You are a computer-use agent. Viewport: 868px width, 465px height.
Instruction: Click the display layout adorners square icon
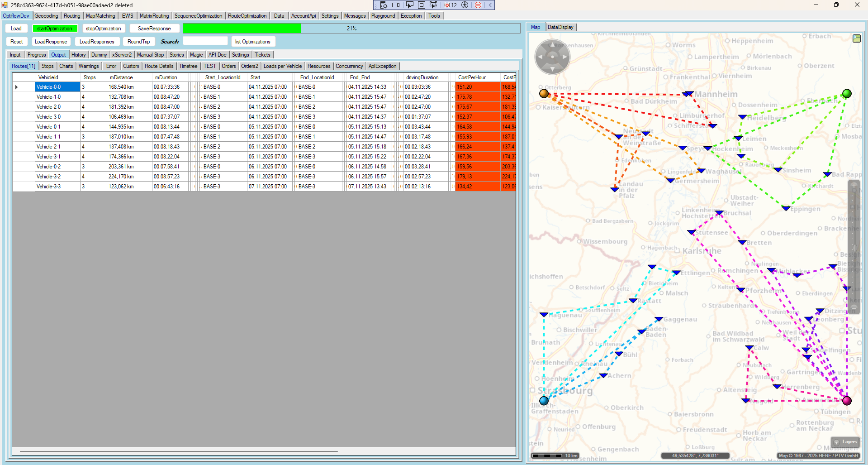point(421,5)
